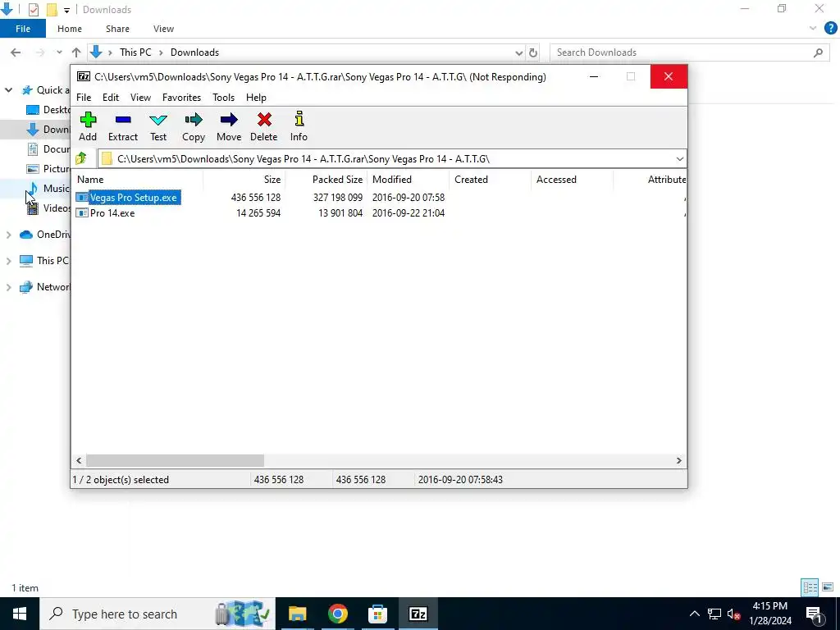The height and width of the screenshot is (630, 840).
Task: Open File Explorer from the taskbar
Action: tap(297, 614)
